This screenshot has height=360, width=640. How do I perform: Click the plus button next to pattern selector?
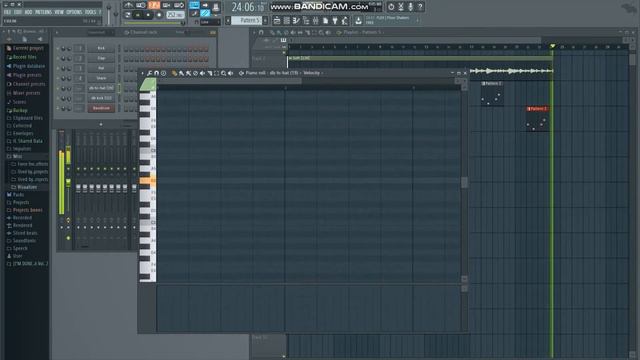pos(265,20)
